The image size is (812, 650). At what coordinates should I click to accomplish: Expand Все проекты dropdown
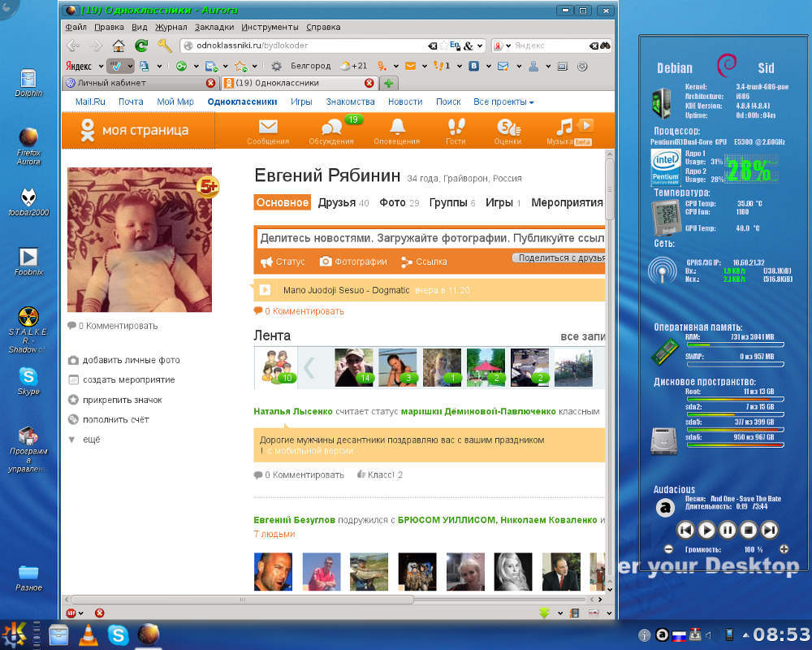pyautogui.click(x=503, y=102)
